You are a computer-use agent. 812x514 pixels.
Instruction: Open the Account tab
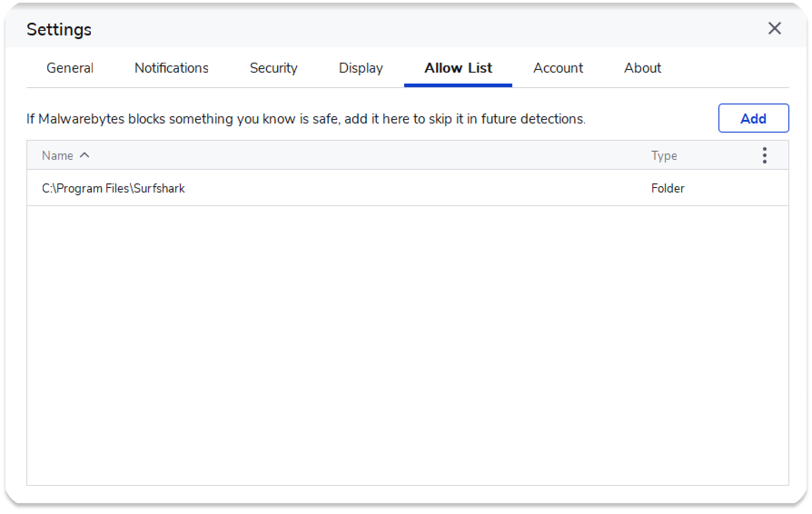[558, 68]
